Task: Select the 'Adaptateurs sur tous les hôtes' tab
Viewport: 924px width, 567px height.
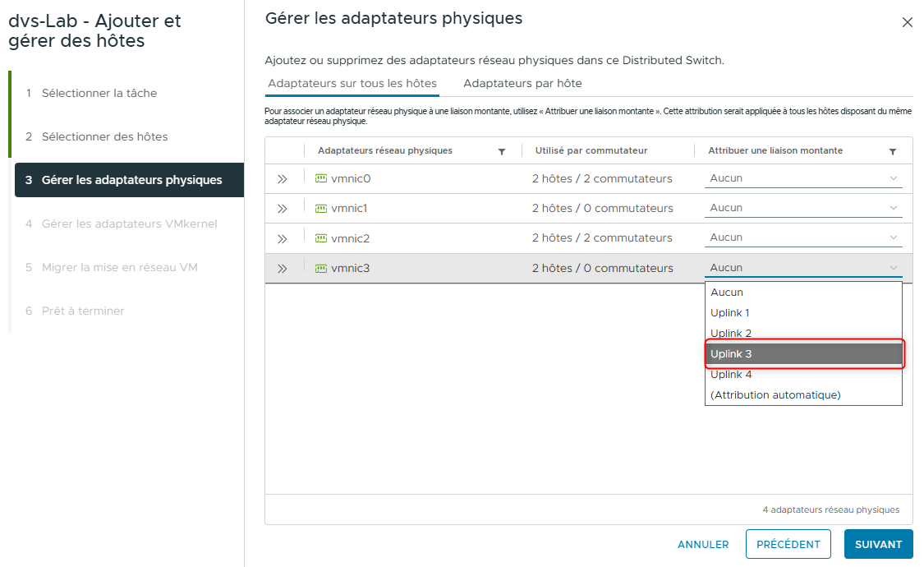Action: point(352,83)
